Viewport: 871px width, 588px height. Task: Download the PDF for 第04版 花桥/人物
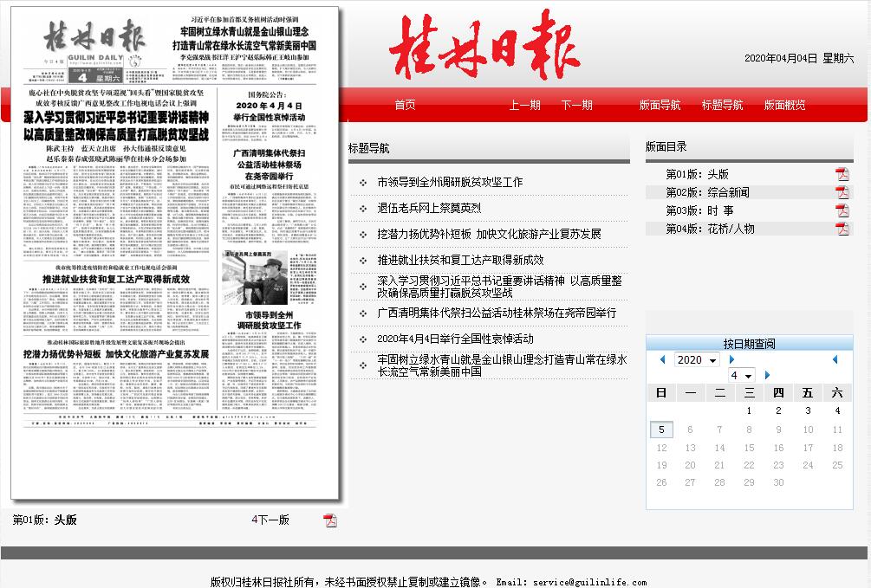pos(842,229)
